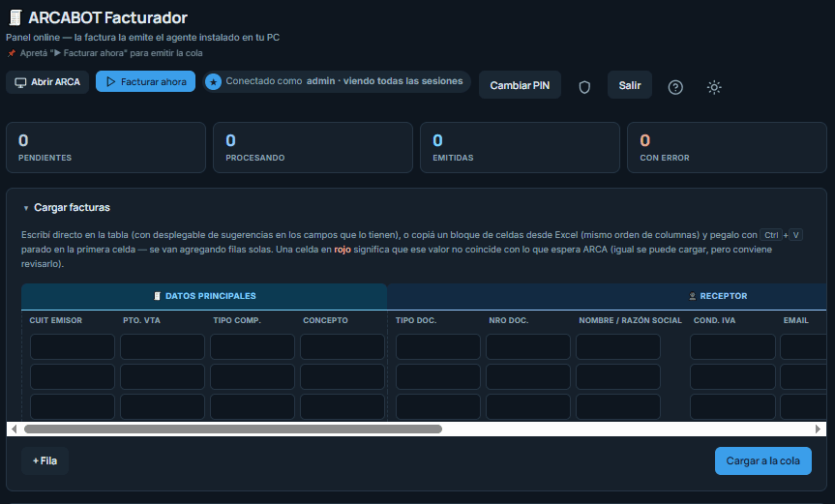Click the admin star badge icon
This screenshot has height=504, width=835.
[214, 82]
